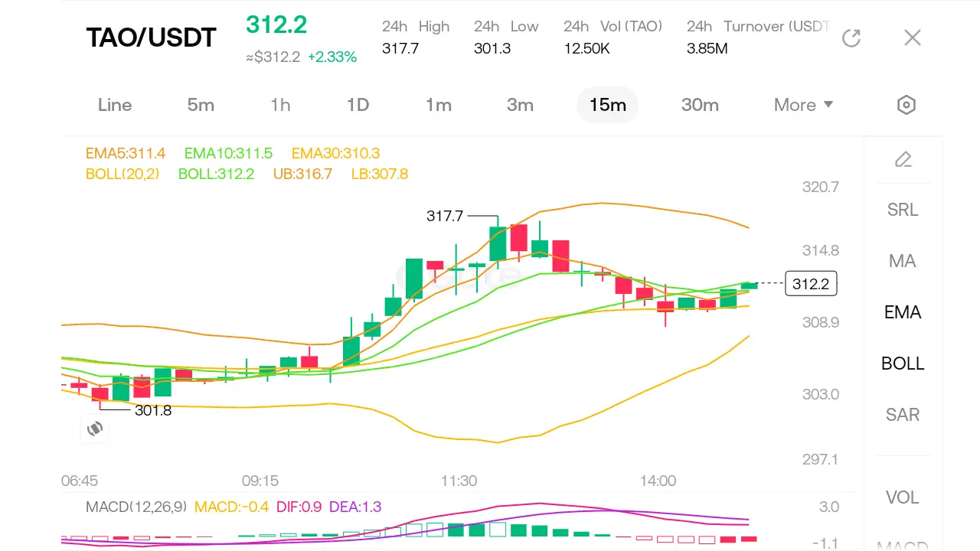This screenshot has width=980, height=551.
Task: Click the 317.7 high price marker on chart
Action: pos(445,217)
